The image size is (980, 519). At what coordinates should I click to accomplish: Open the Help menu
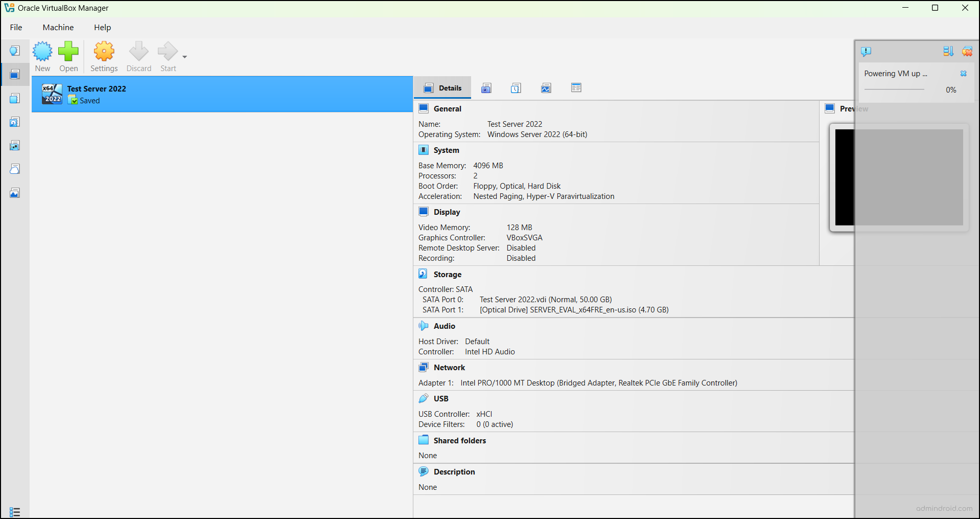point(102,27)
